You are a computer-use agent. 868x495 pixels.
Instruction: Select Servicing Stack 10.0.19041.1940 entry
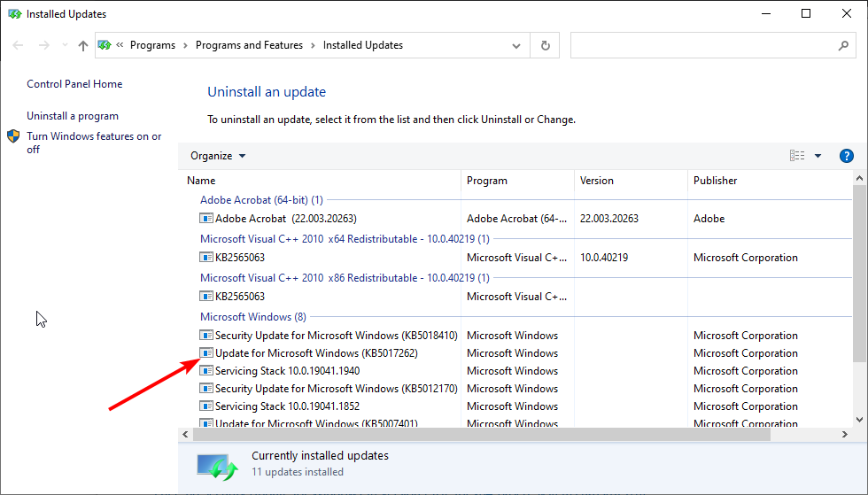click(x=287, y=371)
